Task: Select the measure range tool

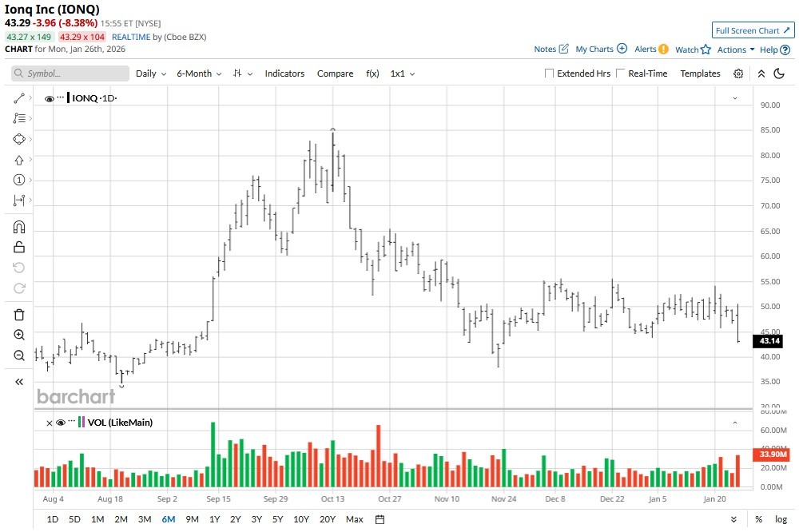Action: 19,200
